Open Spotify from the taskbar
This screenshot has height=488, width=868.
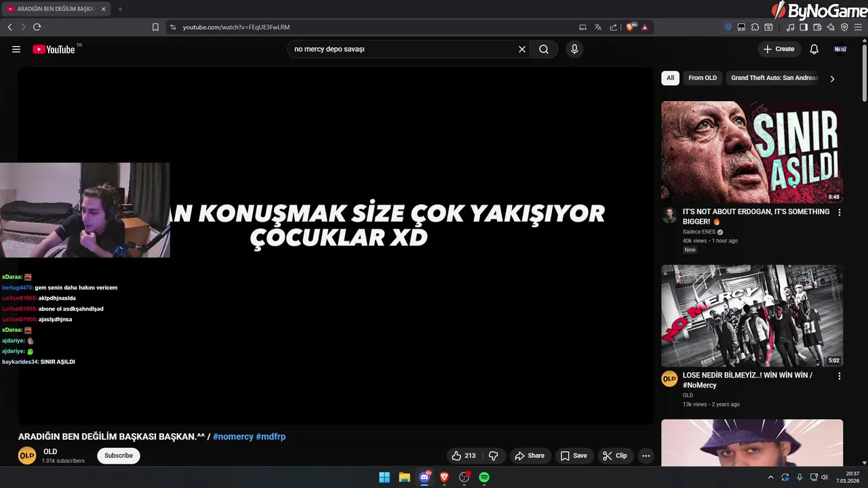484,477
